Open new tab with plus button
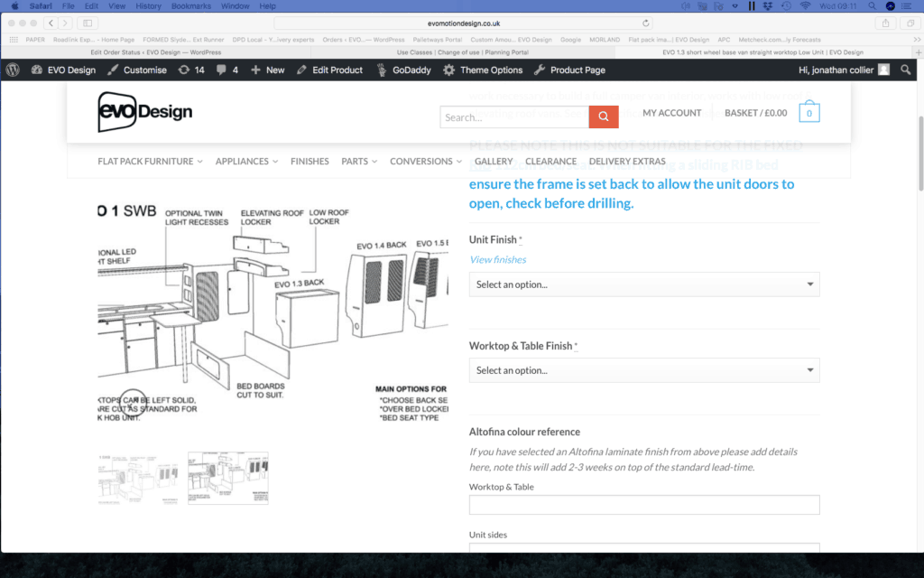The height and width of the screenshot is (578, 924). pyautogui.click(x=918, y=51)
